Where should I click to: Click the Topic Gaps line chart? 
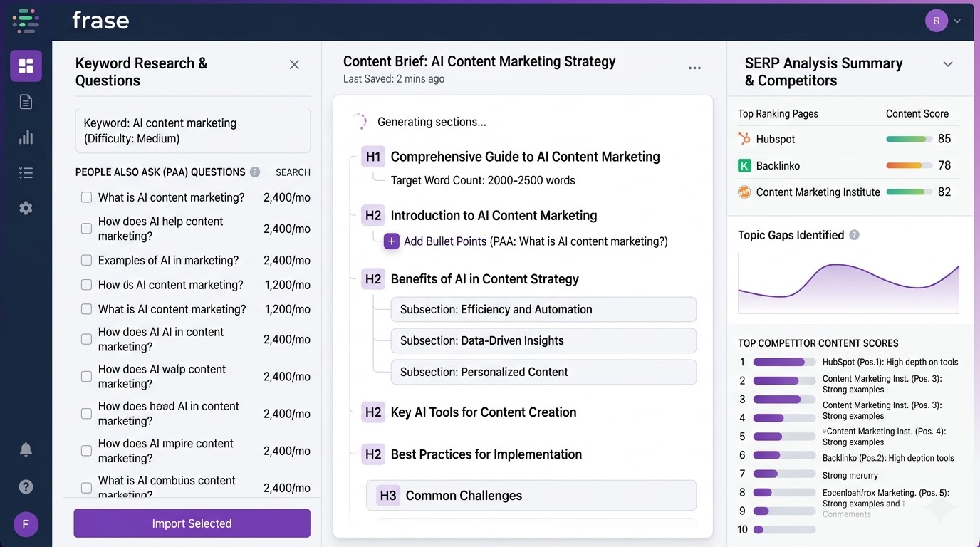point(848,284)
